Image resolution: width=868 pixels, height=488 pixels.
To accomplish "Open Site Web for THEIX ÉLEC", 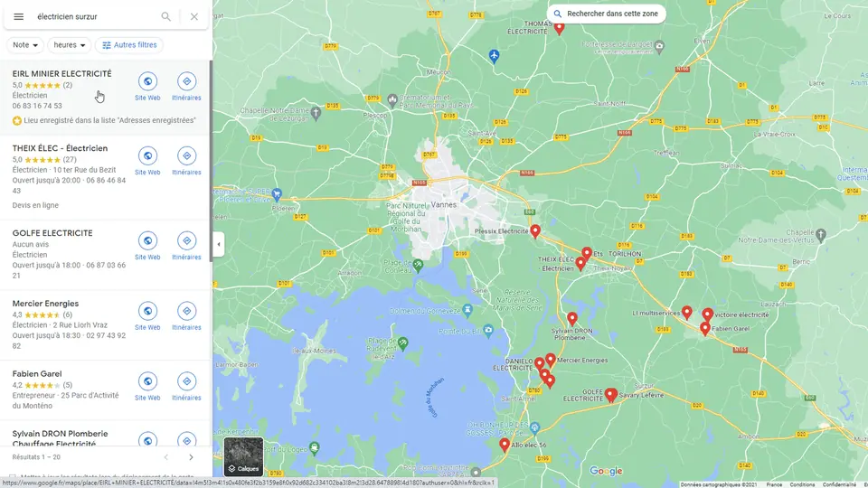I will click(147, 162).
